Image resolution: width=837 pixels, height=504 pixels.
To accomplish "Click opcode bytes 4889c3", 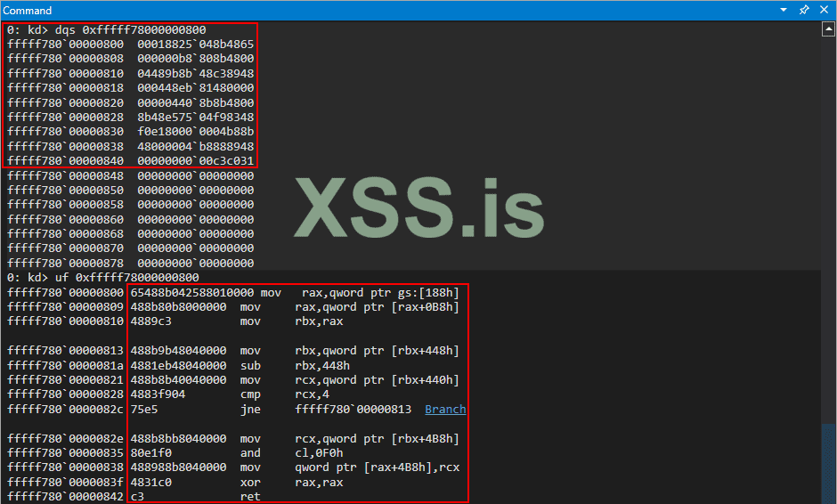I will click(151, 321).
